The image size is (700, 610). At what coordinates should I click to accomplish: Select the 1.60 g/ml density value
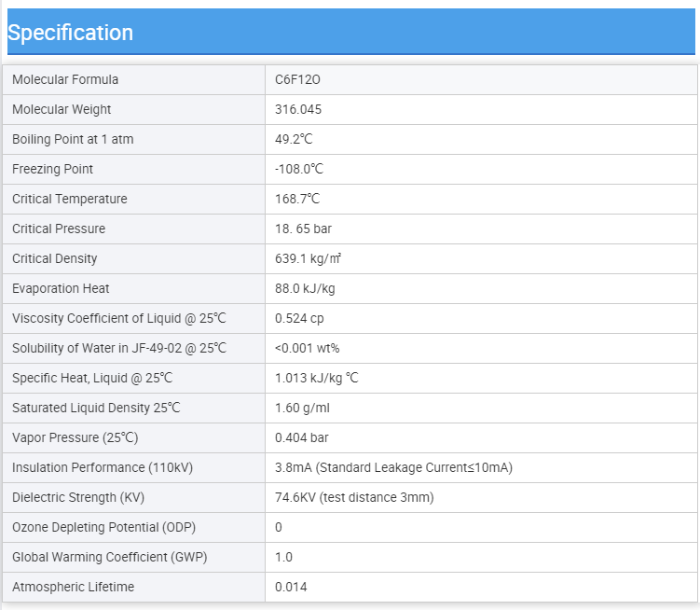pyautogui.click(x=302, y=408)
